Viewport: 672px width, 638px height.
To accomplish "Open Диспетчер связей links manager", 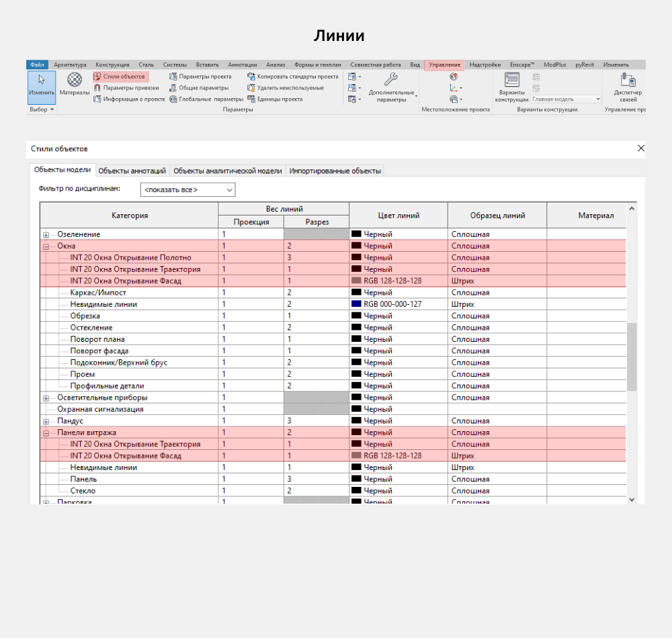I will (x=628, y=87).
